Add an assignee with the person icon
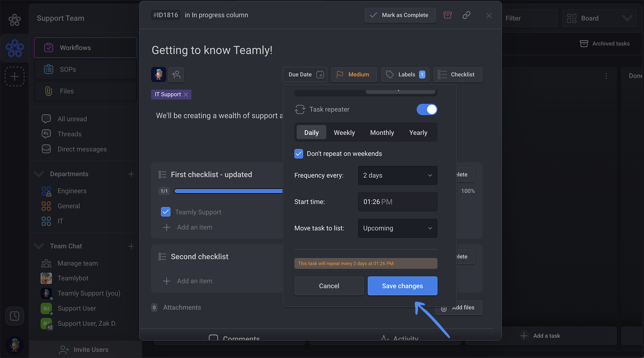 pyautogui.click(x=176, y=74)
